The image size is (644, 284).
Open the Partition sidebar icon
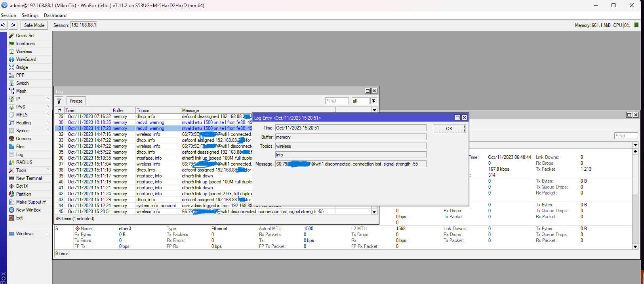click(11, 194)
